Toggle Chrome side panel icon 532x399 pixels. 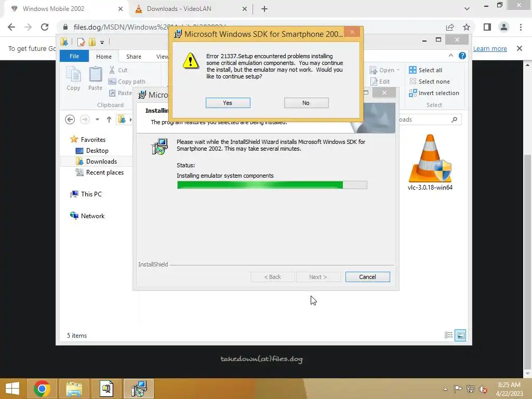point(487,27)
